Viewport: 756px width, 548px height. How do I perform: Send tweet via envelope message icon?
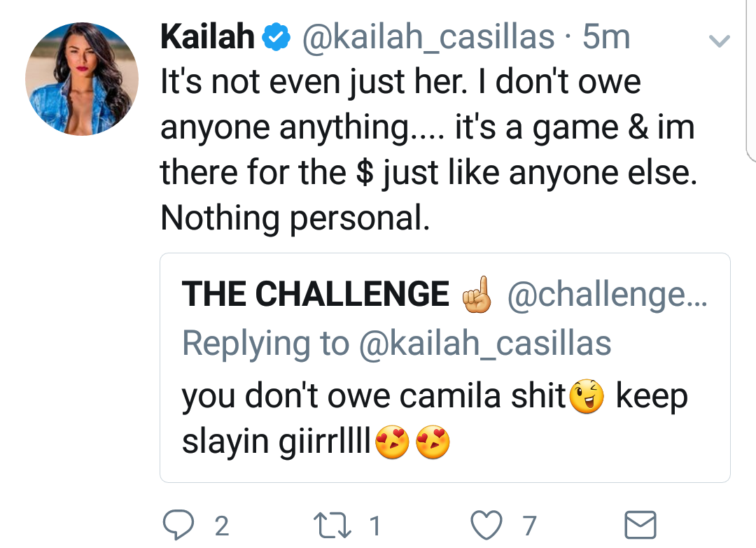pos(640,525)
